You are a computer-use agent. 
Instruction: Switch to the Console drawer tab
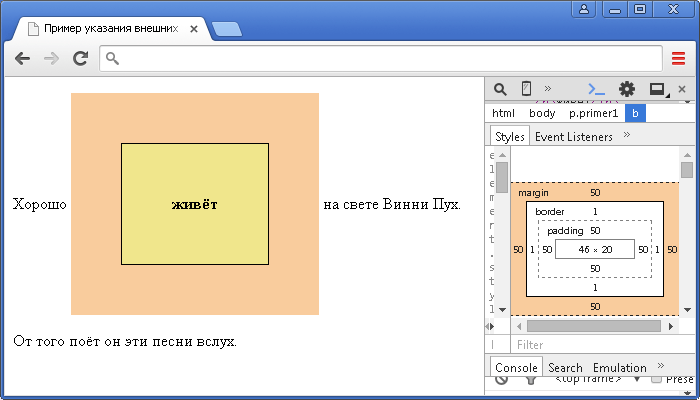pos(516,367)
